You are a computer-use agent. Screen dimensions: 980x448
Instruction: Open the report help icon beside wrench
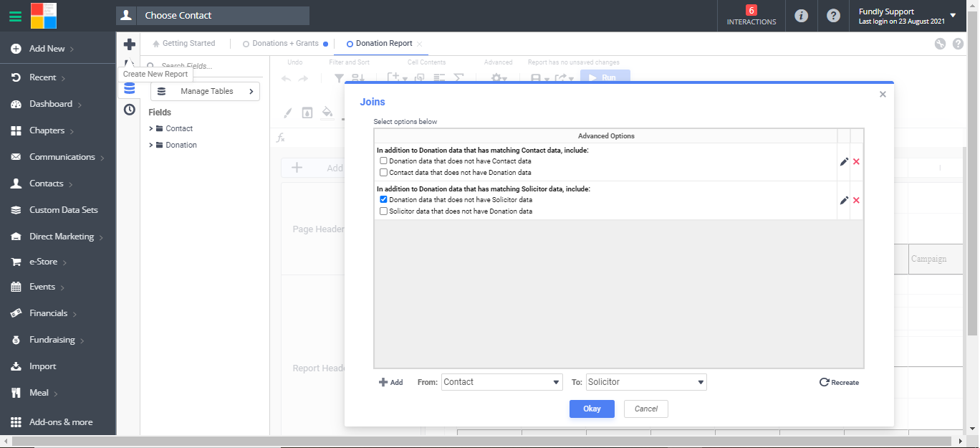tap(958, 44)
